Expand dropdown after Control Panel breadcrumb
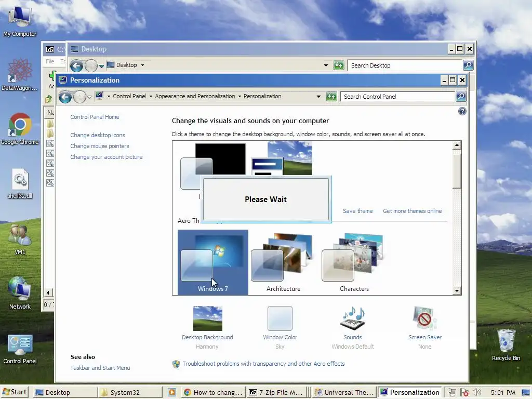 [151, 96]
